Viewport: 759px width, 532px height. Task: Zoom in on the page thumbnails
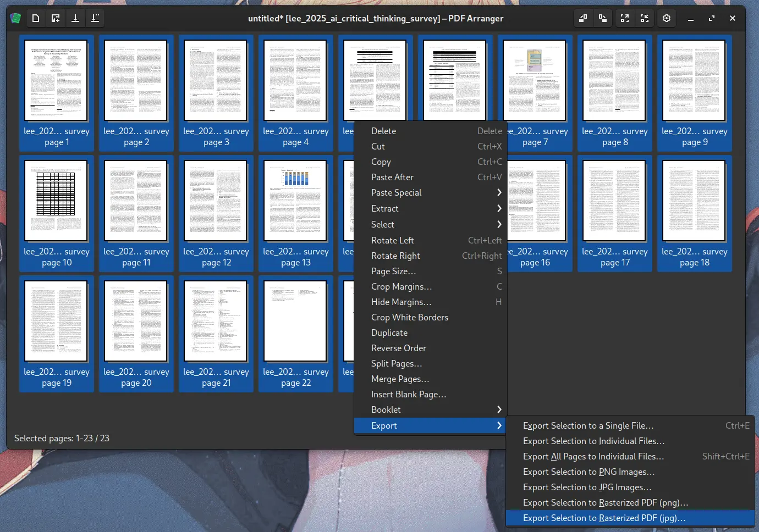click(624, 18)
